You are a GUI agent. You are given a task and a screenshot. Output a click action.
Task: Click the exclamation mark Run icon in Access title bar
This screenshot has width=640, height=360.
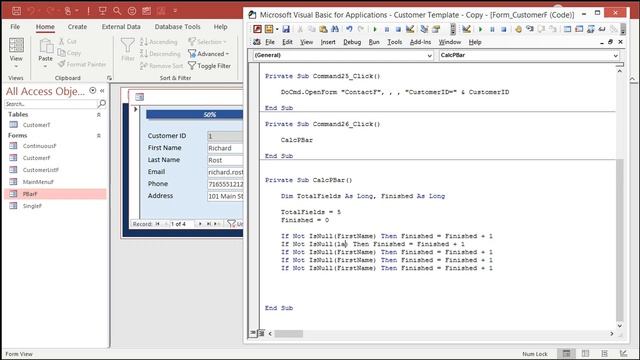click(x=88, y=11)
